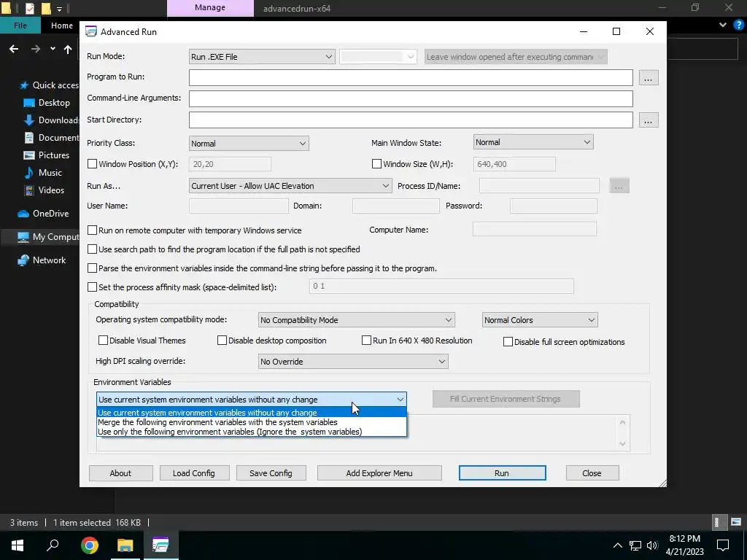Open Explorer help question mark icon
The image size is (747, 560).
(739, 25)
